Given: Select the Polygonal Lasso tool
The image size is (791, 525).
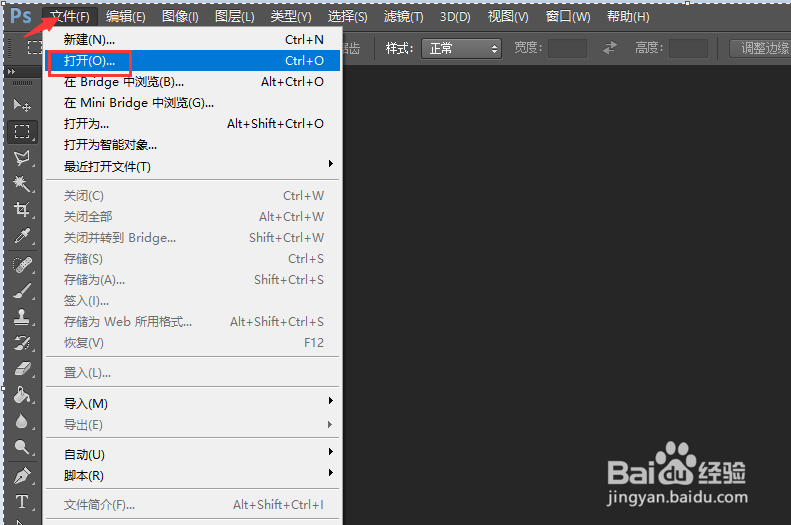Looking at the screenshot, I should [22, 158].
